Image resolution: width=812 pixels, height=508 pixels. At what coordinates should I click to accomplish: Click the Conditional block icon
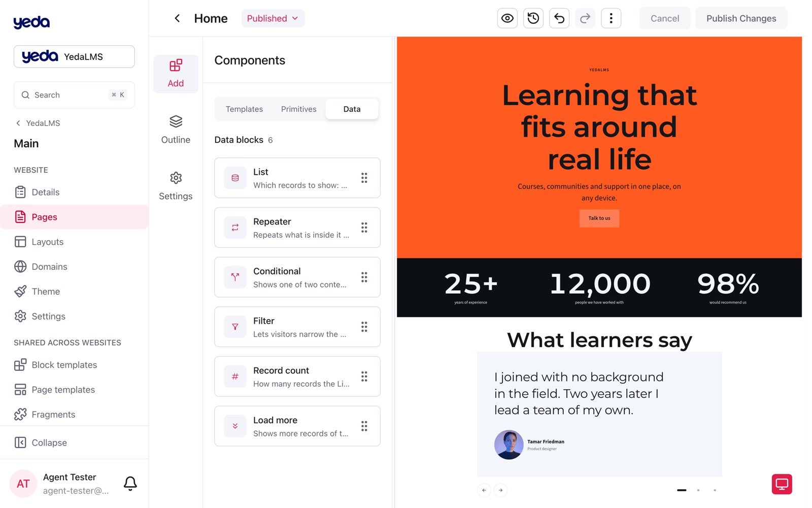coord(235,277)
